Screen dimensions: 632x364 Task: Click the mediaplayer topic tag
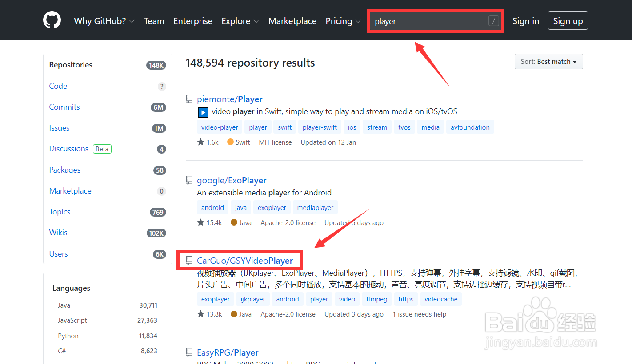(x=315, y=208)
